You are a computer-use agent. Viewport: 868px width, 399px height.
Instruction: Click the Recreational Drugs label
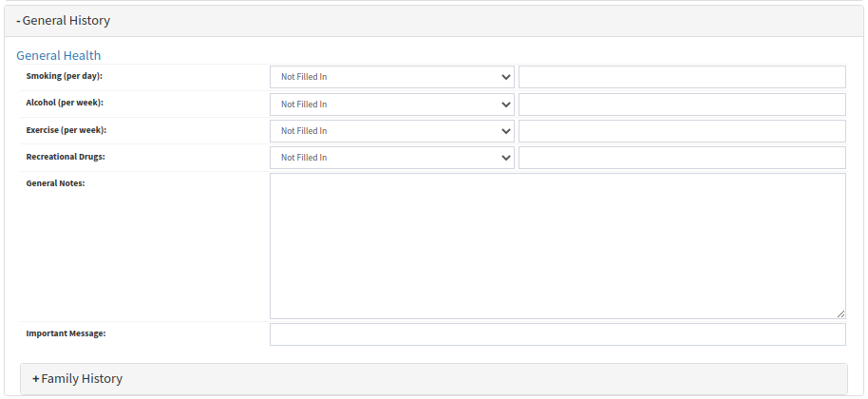pos(66,155)
